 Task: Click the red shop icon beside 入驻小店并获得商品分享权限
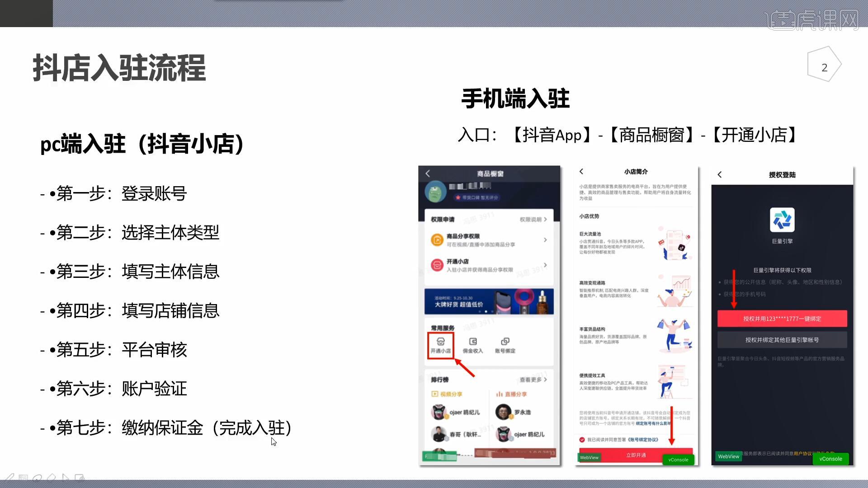pyautogui.click(x=437, y=265)
